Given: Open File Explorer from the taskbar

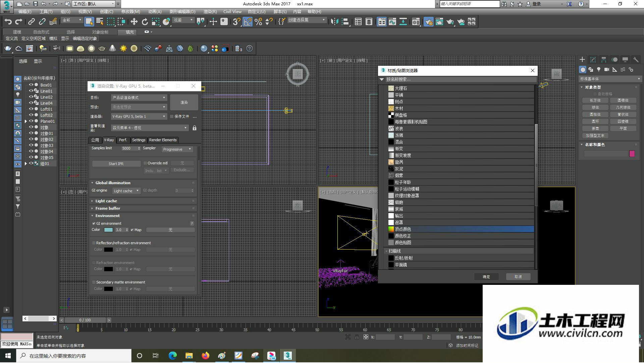Looking at the screenshot, I should (189, 356).
